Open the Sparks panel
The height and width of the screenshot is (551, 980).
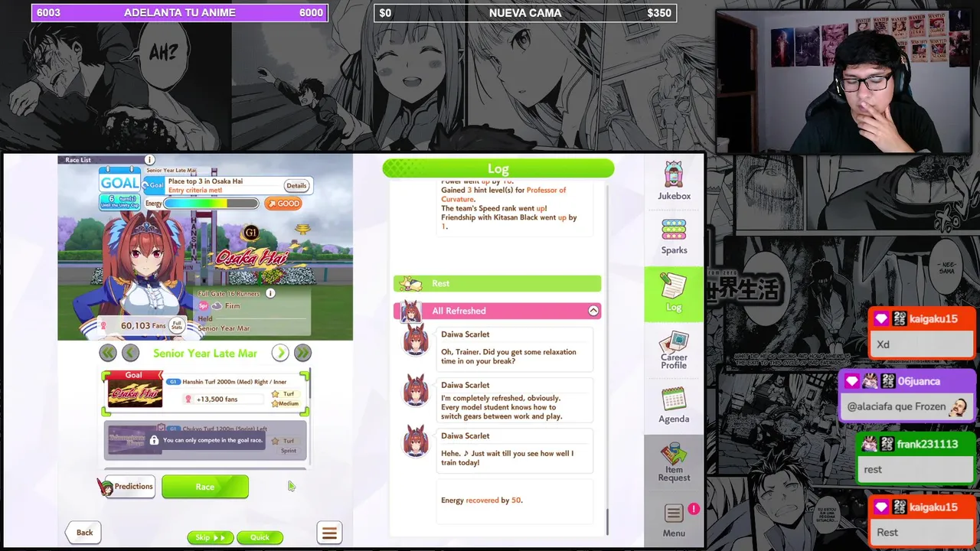click(x=674, y=237)
